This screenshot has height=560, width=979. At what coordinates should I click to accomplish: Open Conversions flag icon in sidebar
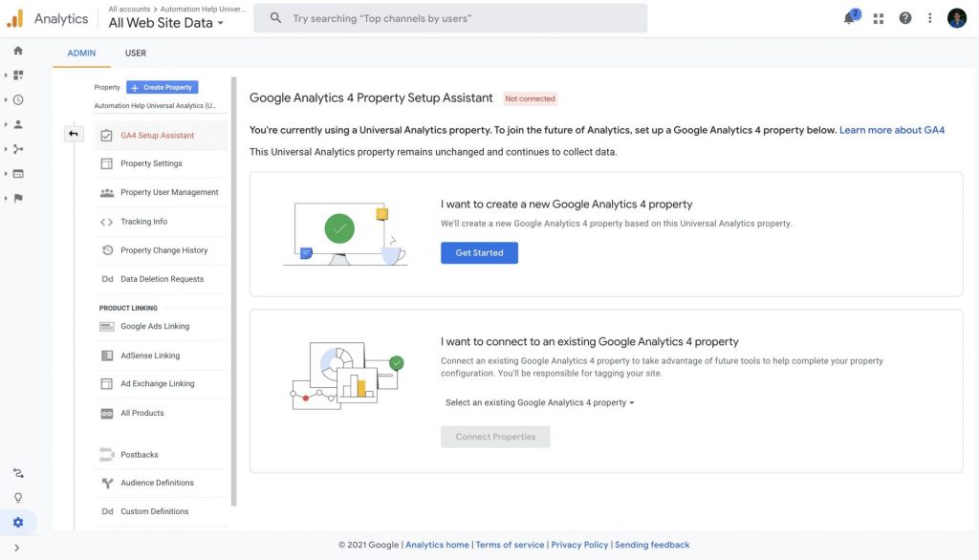point(18,198)
